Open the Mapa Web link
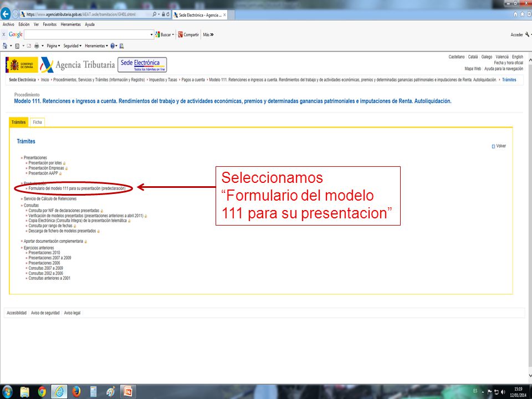Viewport: 532px width, 399px height. (473, 69)
